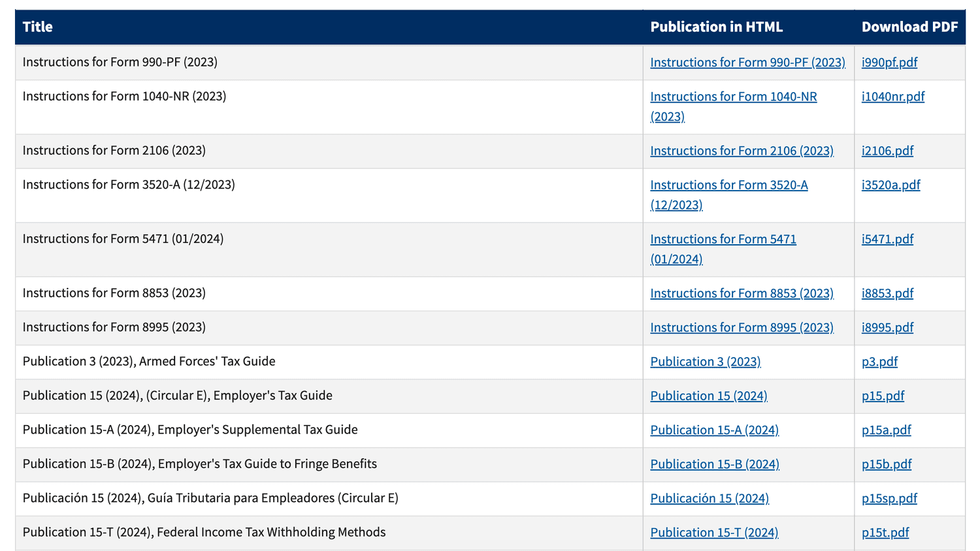This screenshot has width=980, height=551.
Task: Select title text Instructions for Form 3520-A (12/2023)
Action: [129, 185]
